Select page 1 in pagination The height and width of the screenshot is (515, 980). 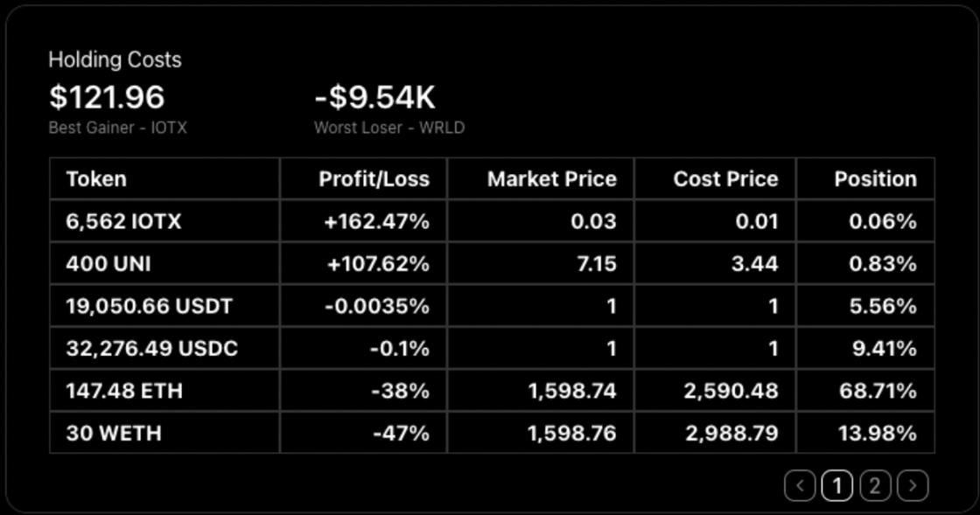(x=837, y=485)
